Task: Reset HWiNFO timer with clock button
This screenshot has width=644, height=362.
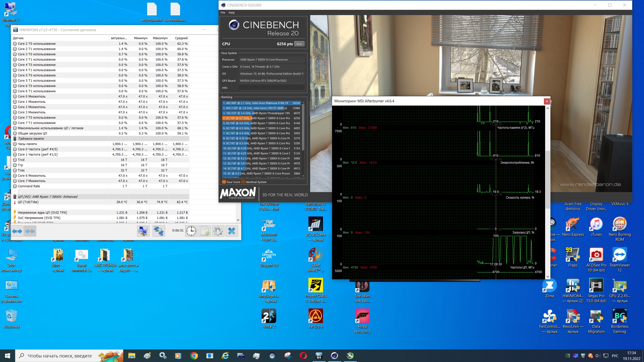Action: (x=191, y=231)
